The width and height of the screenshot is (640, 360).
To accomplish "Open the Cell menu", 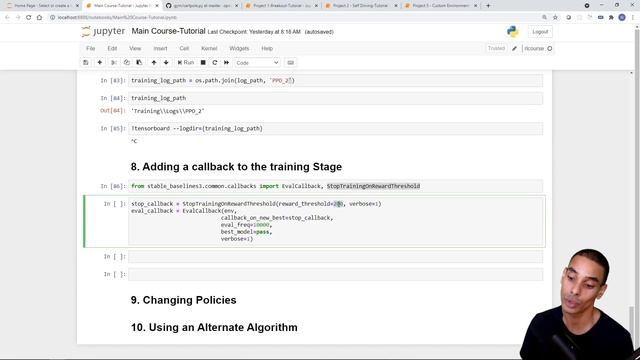I will 184,48.
